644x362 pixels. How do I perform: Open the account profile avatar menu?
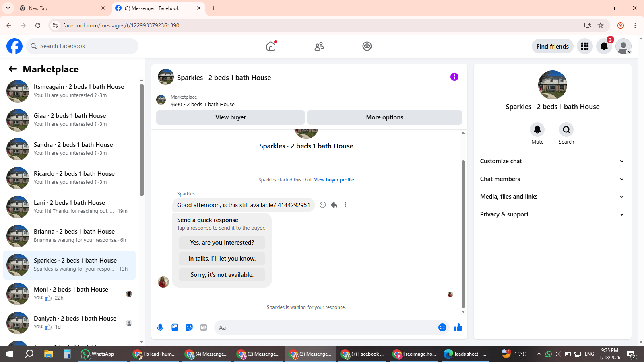coord(623,46)
